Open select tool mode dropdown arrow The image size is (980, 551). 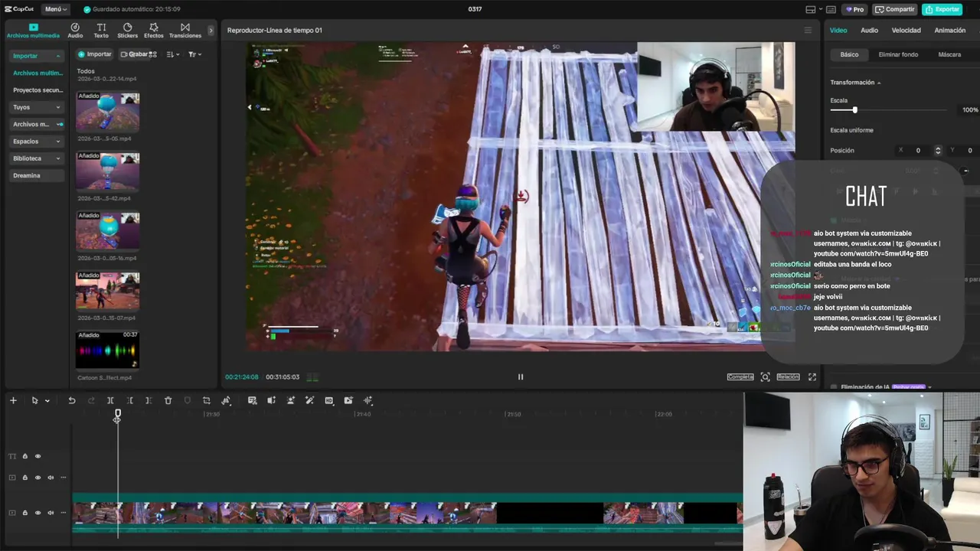47,400
